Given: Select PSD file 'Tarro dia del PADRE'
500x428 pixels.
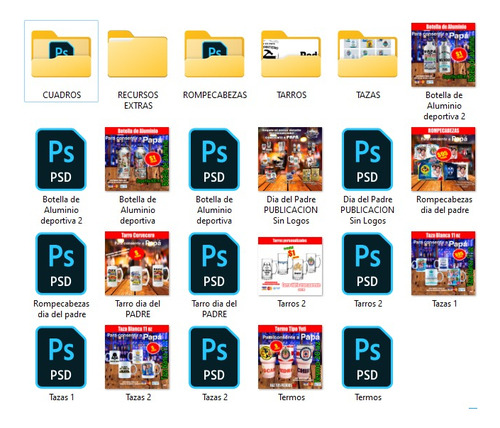Looking at the screenshot, I should coord(214,264).
